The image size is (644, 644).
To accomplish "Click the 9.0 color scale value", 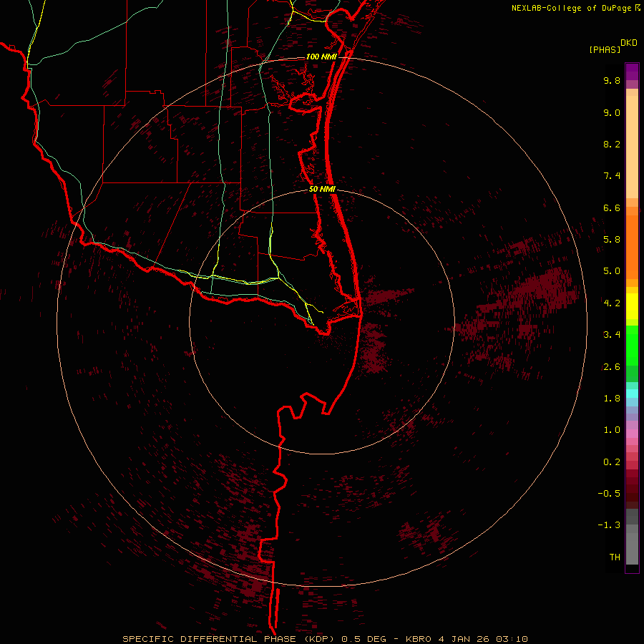I will (612, 112).
